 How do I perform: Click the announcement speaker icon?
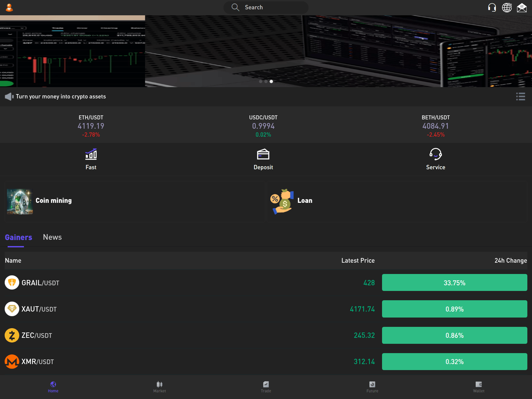click(x=9, y=96)
